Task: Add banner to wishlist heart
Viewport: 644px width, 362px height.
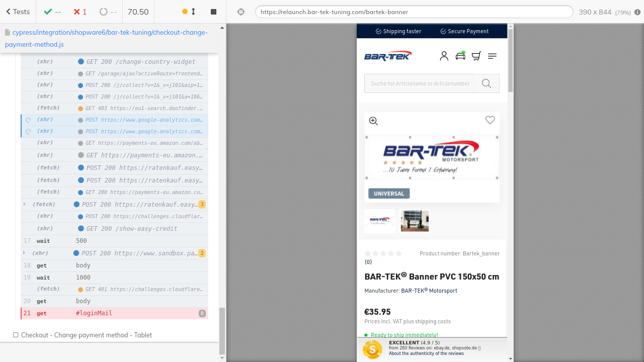Action: [x=490, y=120]
